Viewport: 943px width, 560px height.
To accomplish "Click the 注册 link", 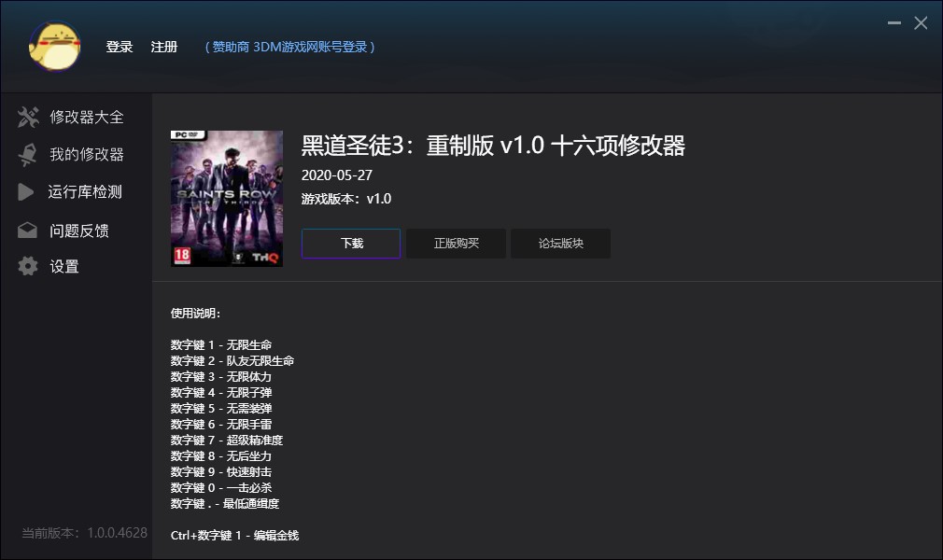I will tap(164, 47).
